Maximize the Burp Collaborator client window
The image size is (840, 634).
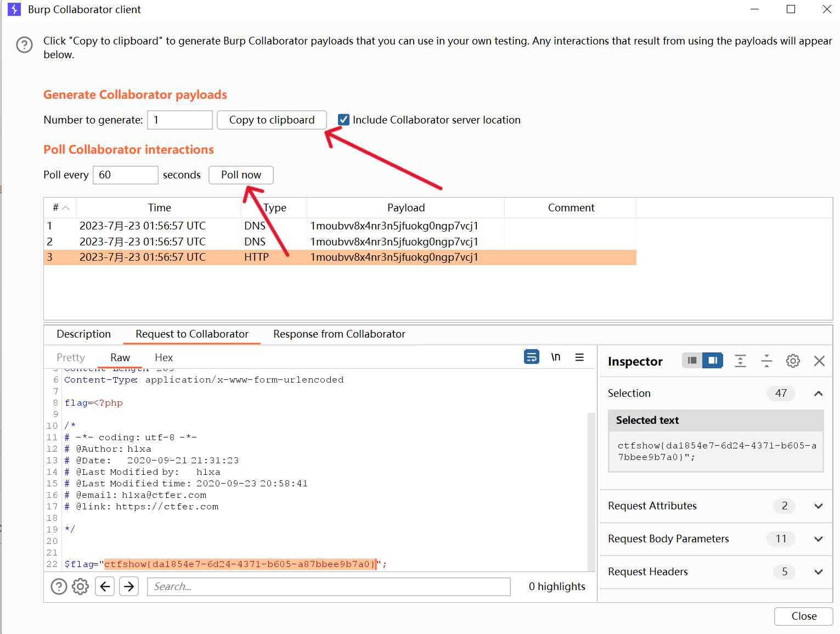tap(791, 9)
